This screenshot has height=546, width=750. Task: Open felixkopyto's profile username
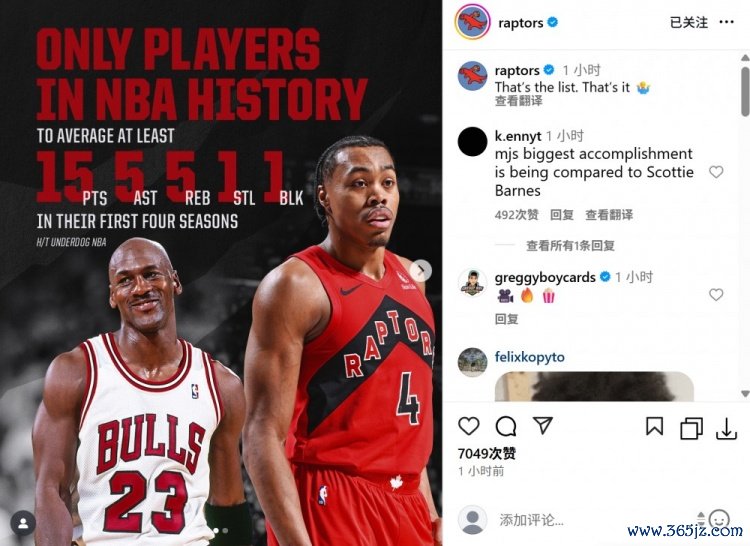[529, 357]
